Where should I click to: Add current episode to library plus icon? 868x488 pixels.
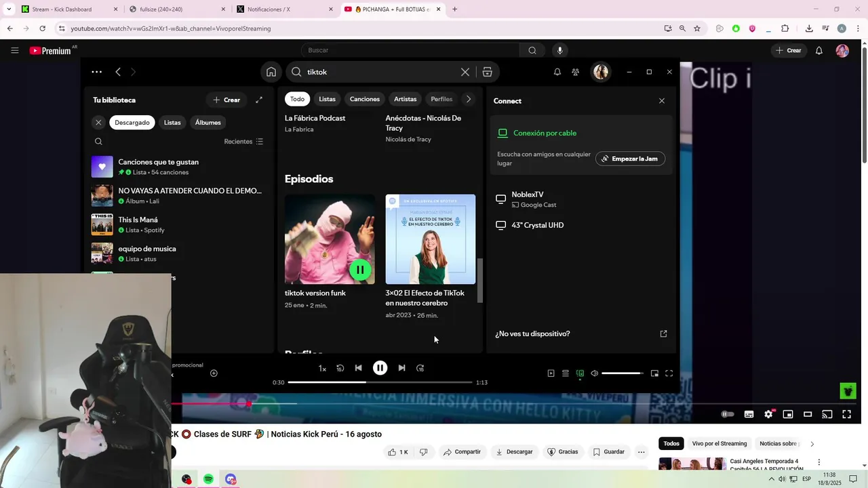[214, 373]
